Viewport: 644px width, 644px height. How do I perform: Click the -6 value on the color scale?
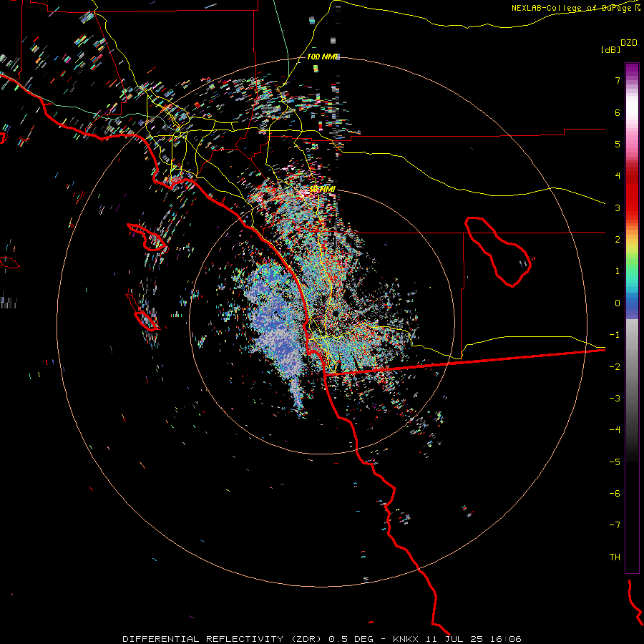tap(615, 494)
